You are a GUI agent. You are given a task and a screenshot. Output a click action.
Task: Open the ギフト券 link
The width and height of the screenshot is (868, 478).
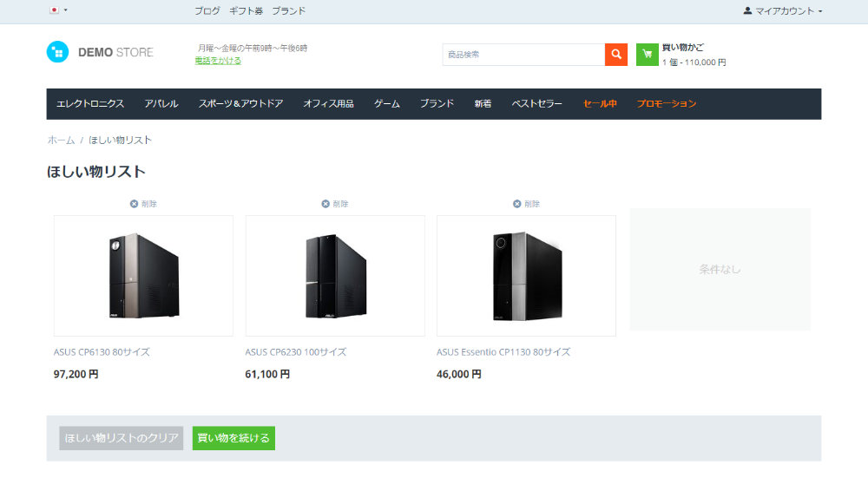[246, 10]
